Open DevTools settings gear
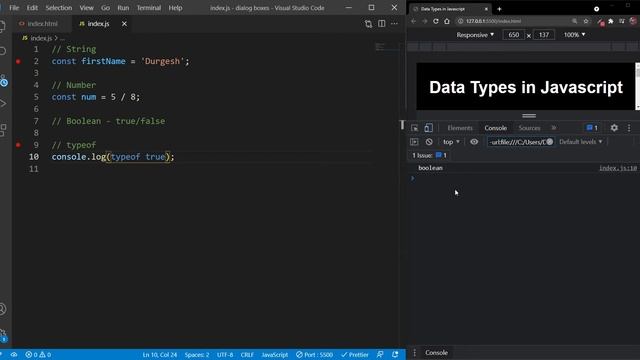The image size is (640, 360). pyautogui.click(x=614, y=128)
